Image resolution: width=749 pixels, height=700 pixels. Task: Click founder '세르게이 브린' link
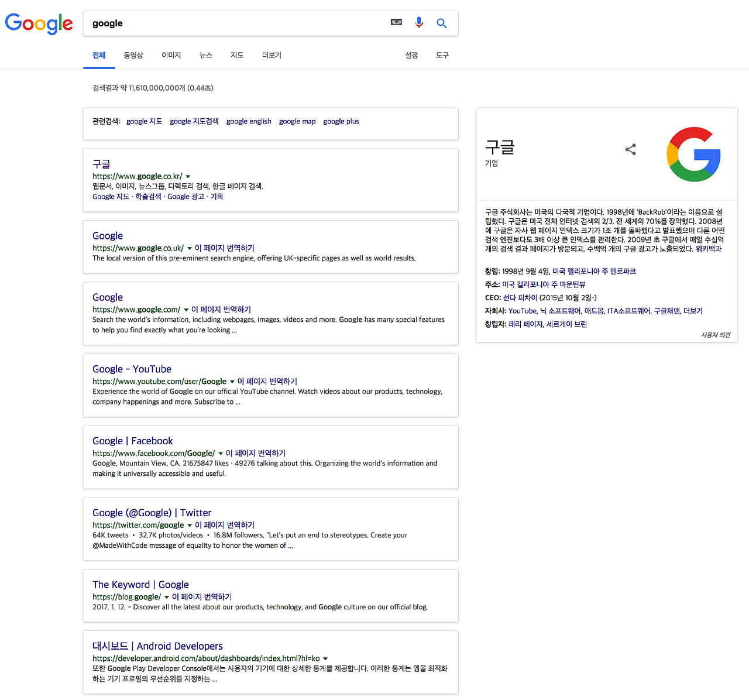pyautogui.click(x=566, y=324)
